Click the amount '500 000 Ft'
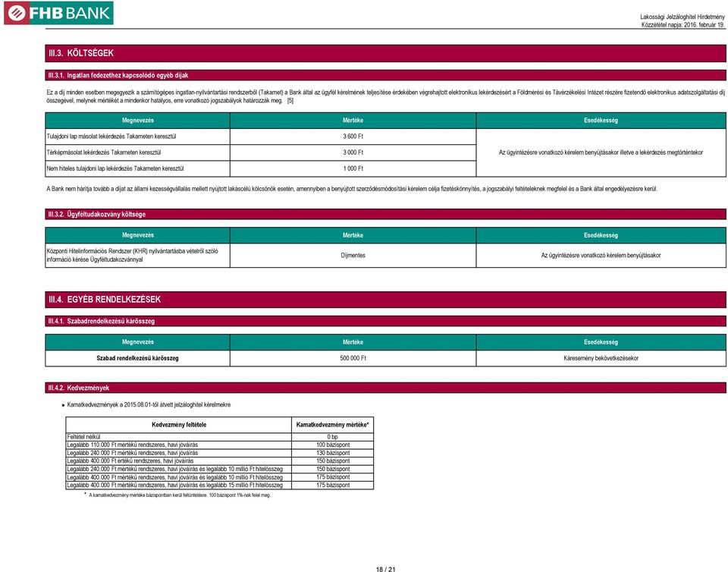The image size is (728, 572). pos(353,358)
